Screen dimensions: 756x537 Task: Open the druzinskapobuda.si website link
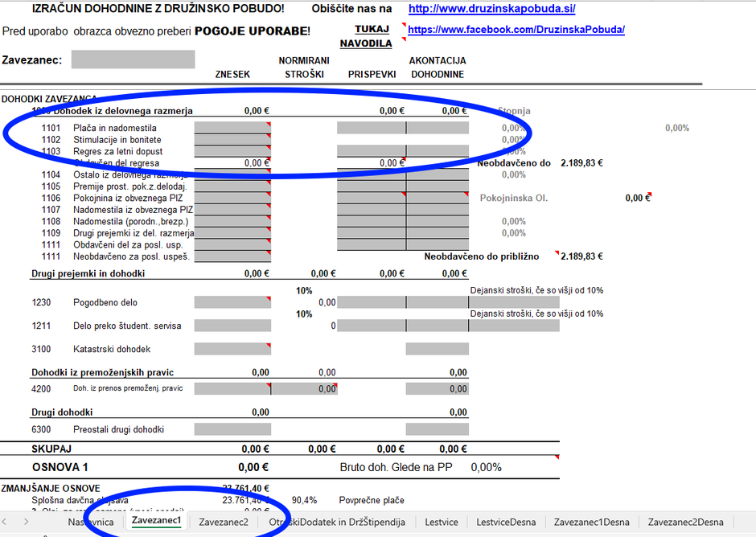pyautogui.click(x=491, y=10)
